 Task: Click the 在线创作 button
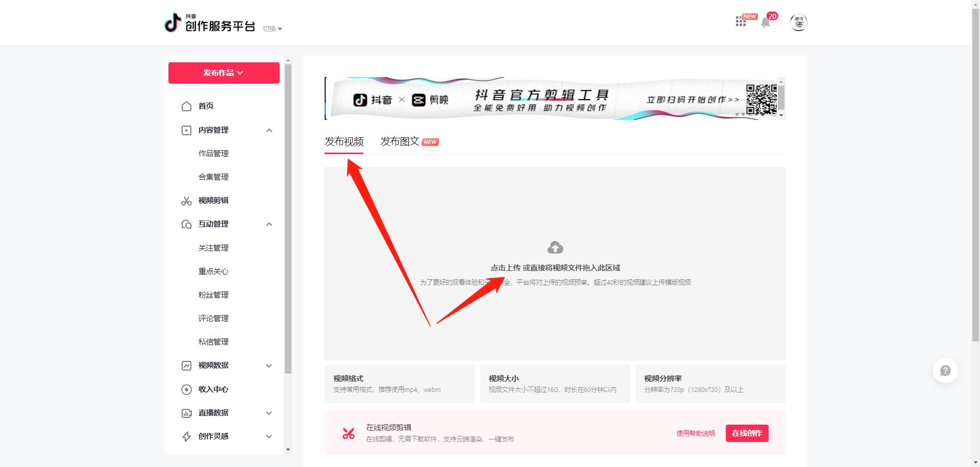pyautogui.click(x=747, y=433)
